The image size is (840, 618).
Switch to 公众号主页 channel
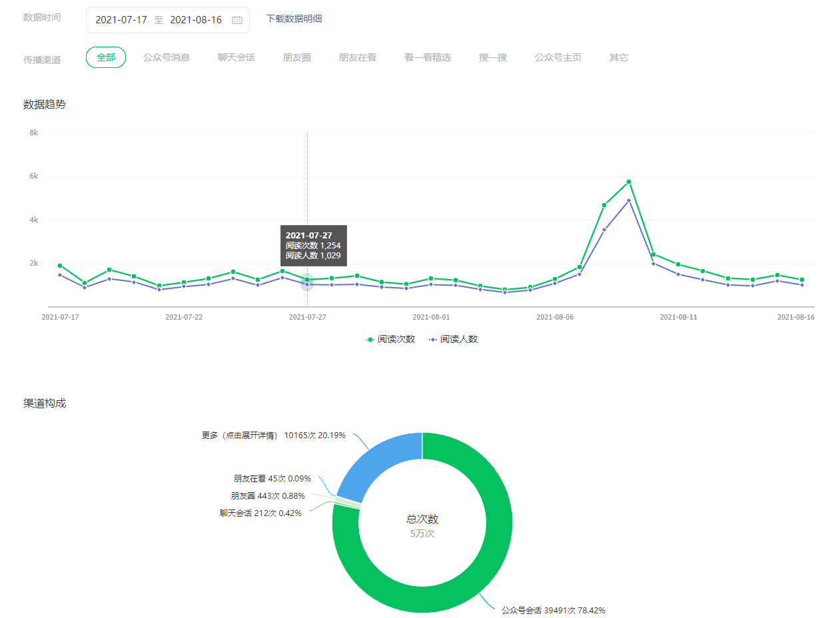558,57
